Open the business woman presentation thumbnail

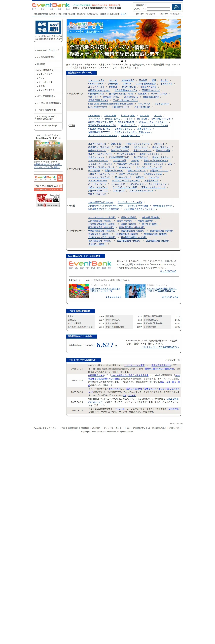[x=135, y=291]
